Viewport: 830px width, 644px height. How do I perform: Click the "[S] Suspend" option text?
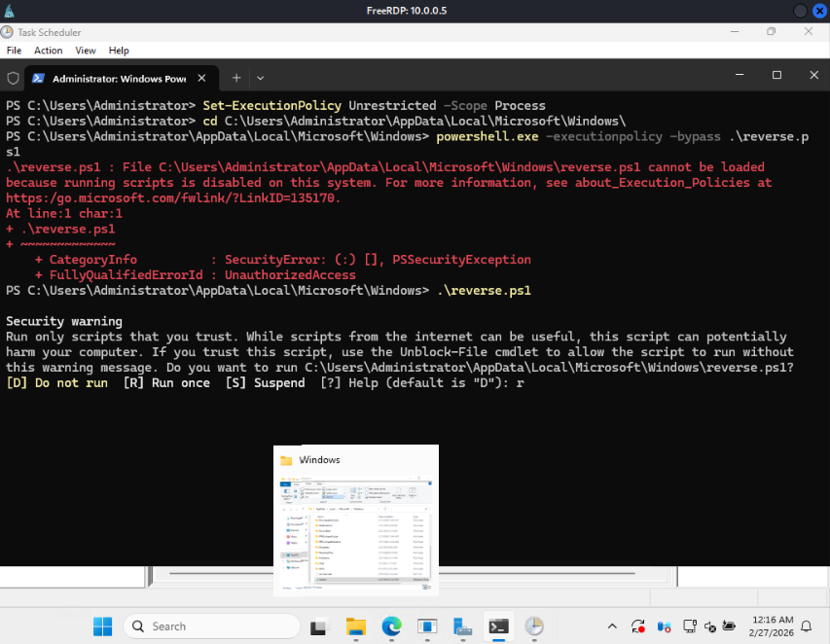tap(265, 382)
